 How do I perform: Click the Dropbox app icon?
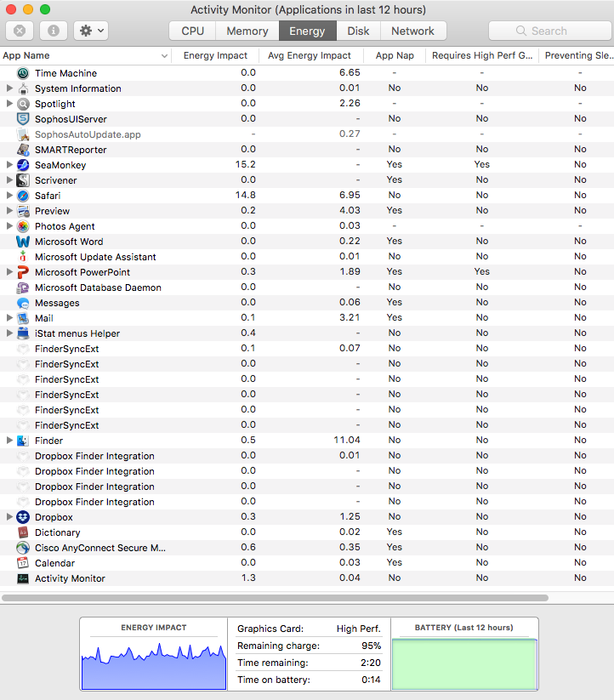[23, 517]
